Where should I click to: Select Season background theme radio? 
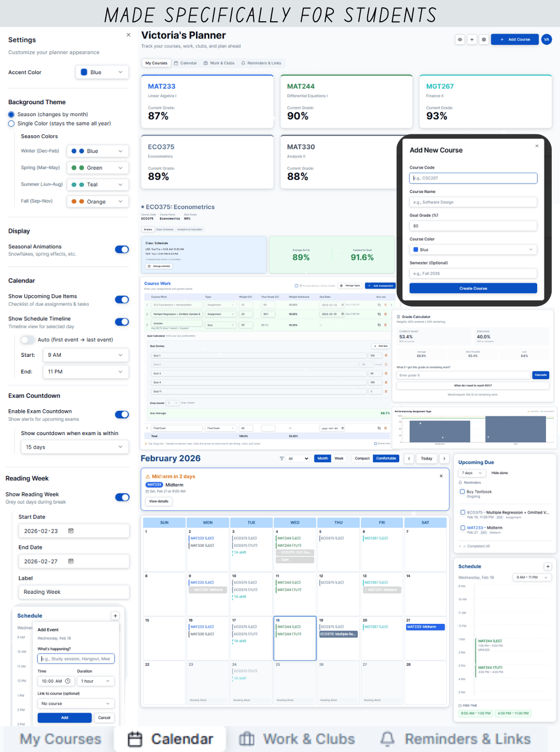pos(11,115)
